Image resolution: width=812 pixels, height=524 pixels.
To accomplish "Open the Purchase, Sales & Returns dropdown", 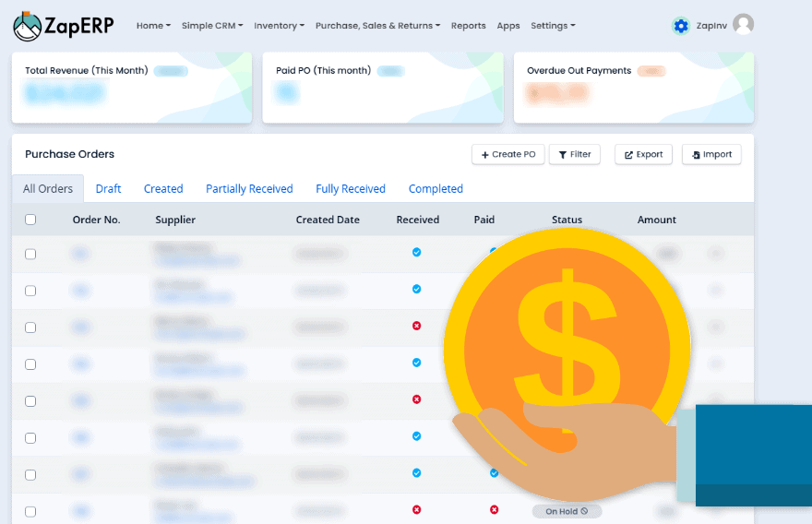I will (x=377, y=26).
